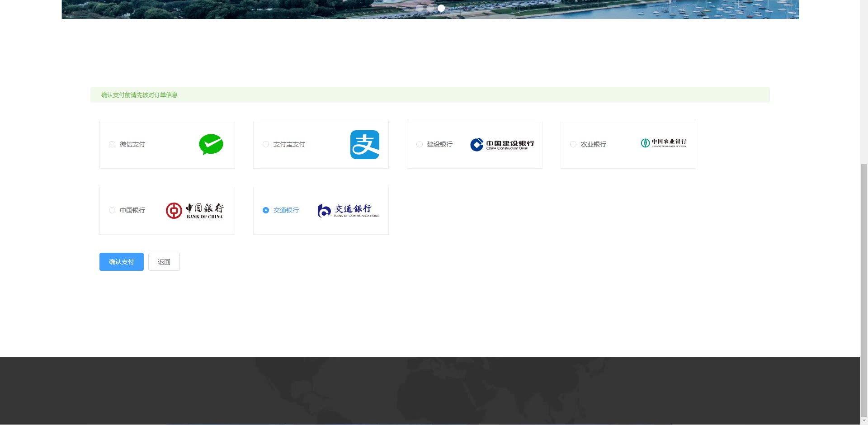Click the 中国银行 label text

click(132, 210)
